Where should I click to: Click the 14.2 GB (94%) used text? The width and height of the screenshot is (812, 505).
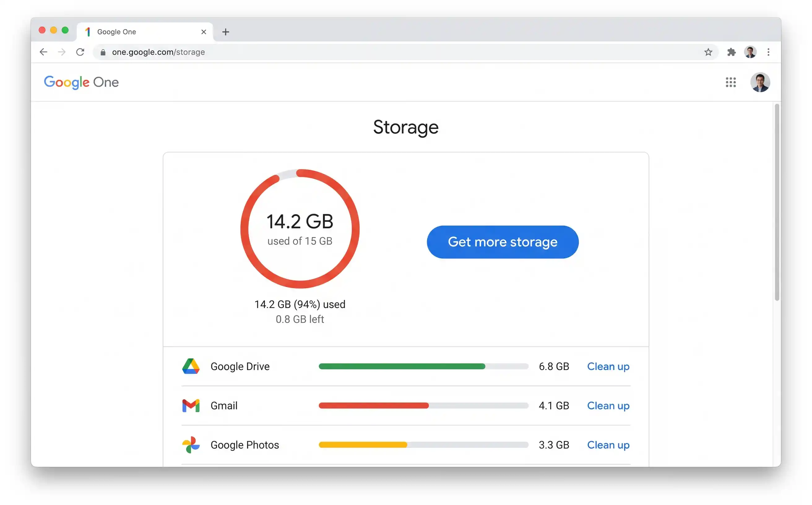point(300,304)
